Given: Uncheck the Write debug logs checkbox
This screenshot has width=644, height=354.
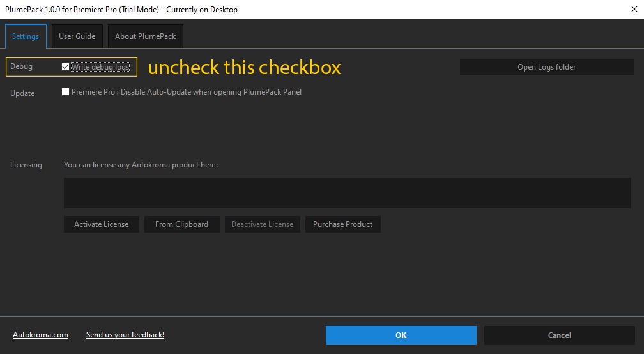Looking at the screenshot, I should (x=66, y=67).
